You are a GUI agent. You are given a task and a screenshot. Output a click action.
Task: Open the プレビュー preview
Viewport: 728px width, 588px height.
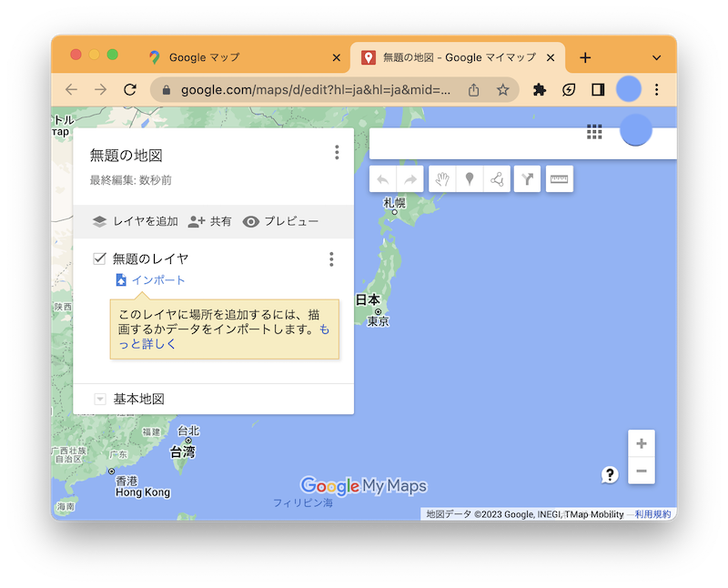(280, 221)
